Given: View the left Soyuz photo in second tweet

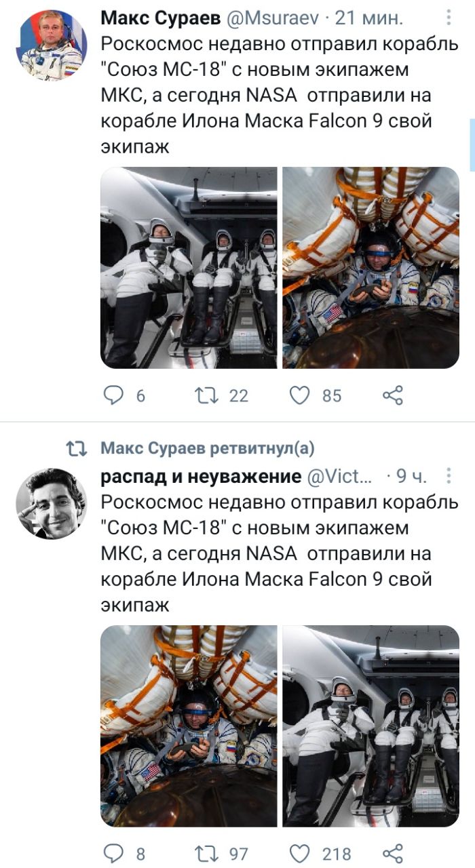Looking at the screenshot, I should [189, 726].
